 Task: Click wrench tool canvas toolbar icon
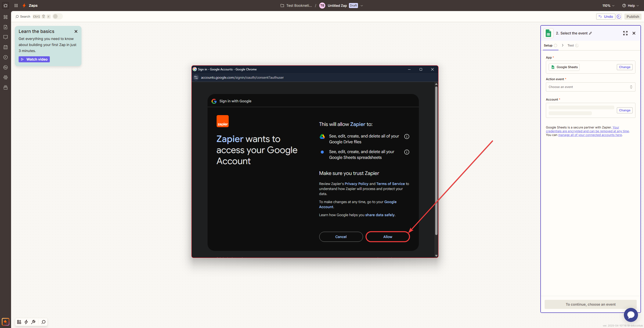point(33,322)
